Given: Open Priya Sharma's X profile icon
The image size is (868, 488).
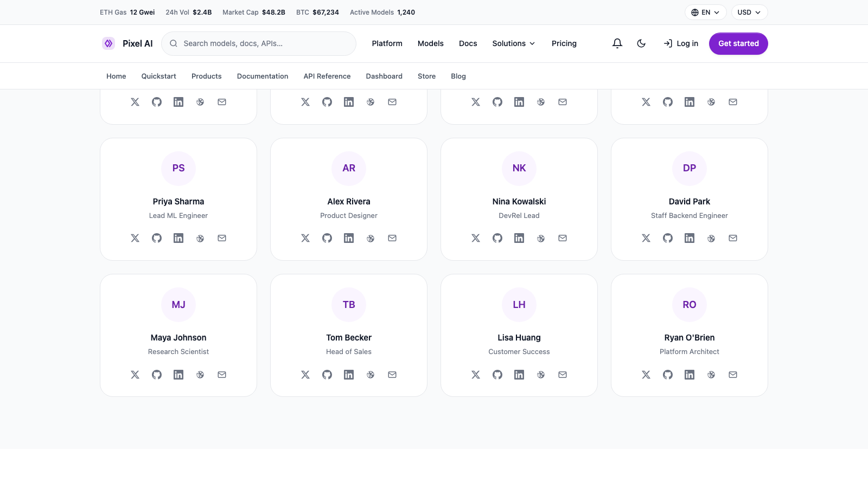Looking at the screenshot, I should pos(135,238).
